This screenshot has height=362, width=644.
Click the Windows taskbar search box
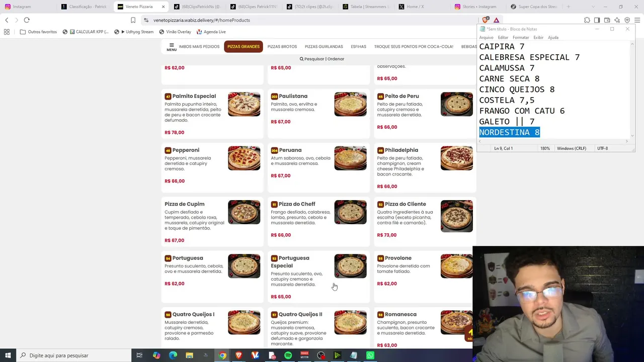point(73,355)
